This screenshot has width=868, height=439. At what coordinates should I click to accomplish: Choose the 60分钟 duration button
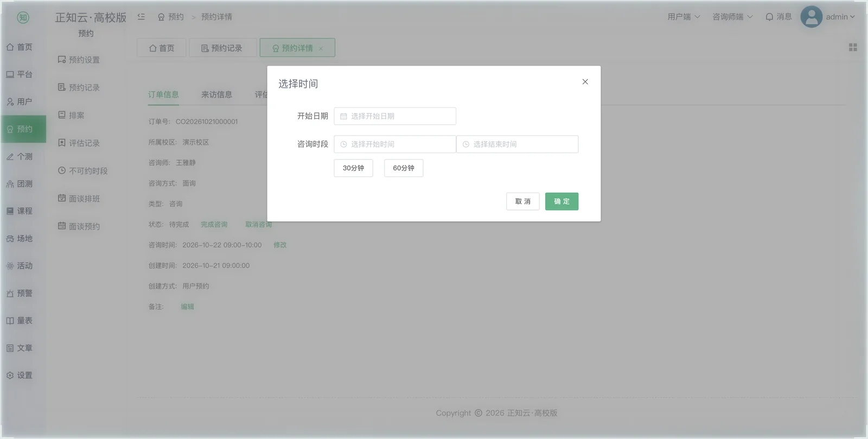[404, 168]
